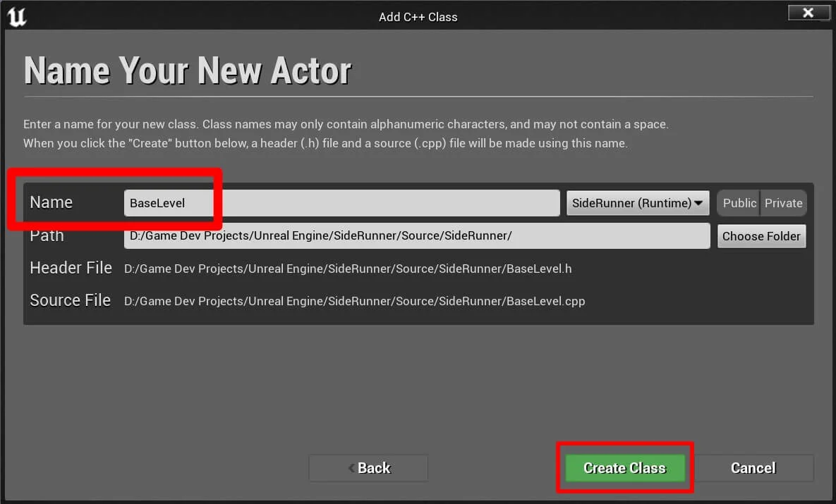Click the Name field containing BaseLevel
Viewport: 836px width, 504px height.
[x=341, y=203]
